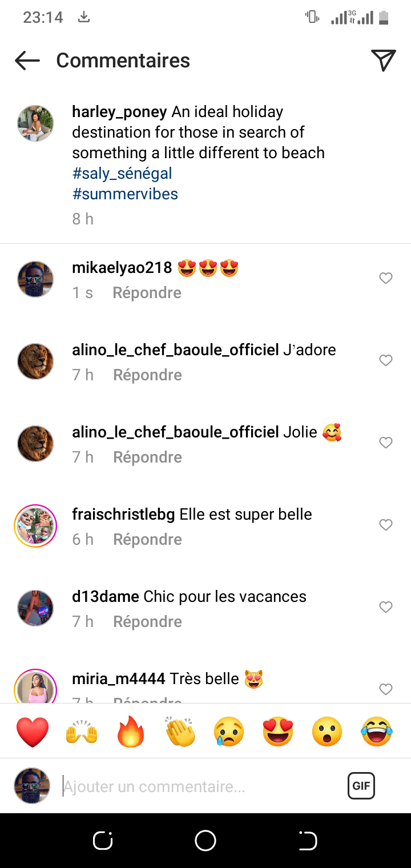Insert the crying sad face emoji
The image size is (411, 868).
[x=229, y=733]
